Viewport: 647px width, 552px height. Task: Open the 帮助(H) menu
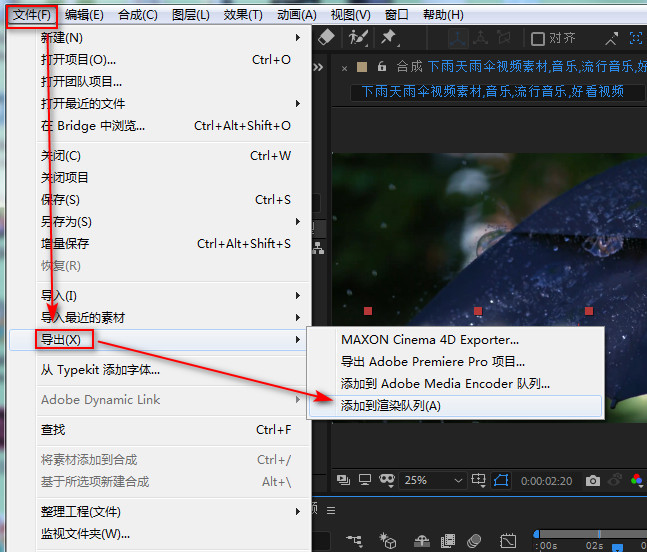click(443, 15)
